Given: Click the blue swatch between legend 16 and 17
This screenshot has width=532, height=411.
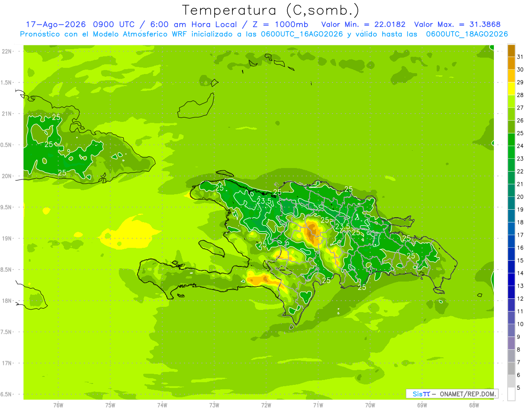Looking at the screenshot, I should [511, 241].
